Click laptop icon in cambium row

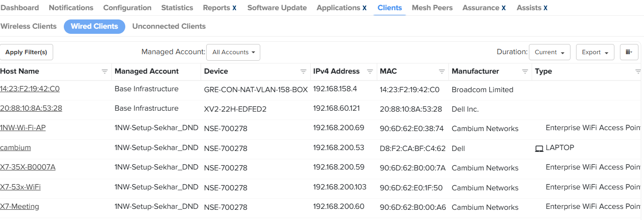click(539, 148)
